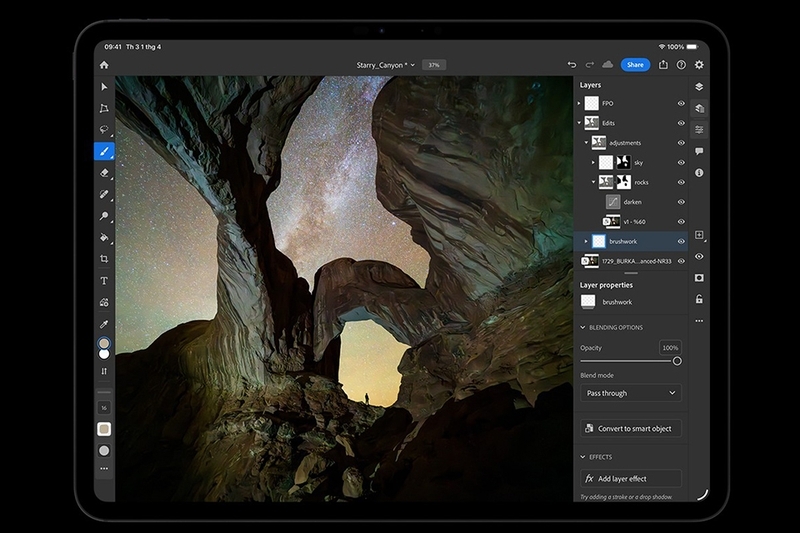This screenshot has width=800, height=533.
Task: Click the Opacity slider handle
Action: pos(677,361)
